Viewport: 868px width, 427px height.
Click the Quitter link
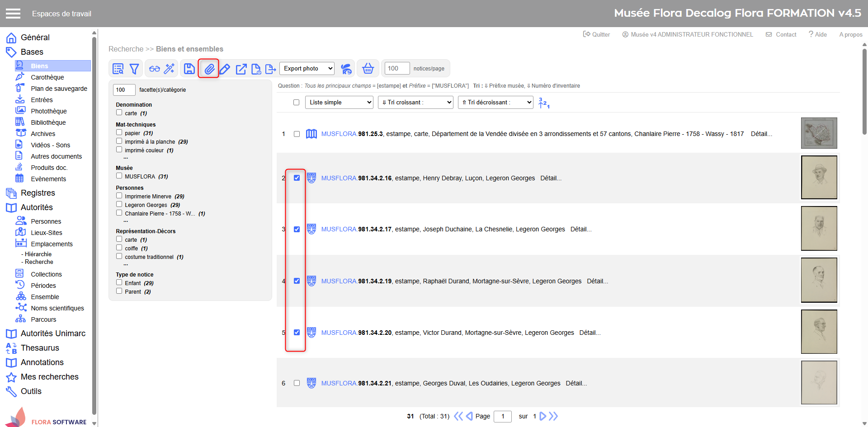597,34
